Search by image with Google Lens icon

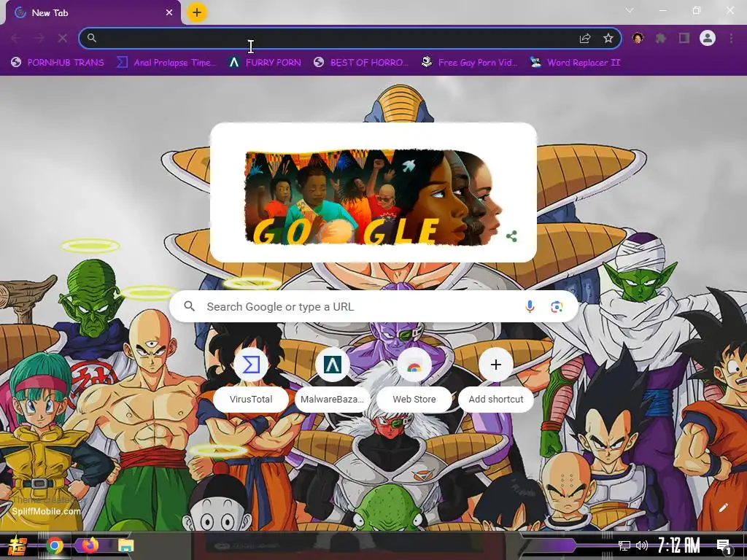tap(557, 307)
